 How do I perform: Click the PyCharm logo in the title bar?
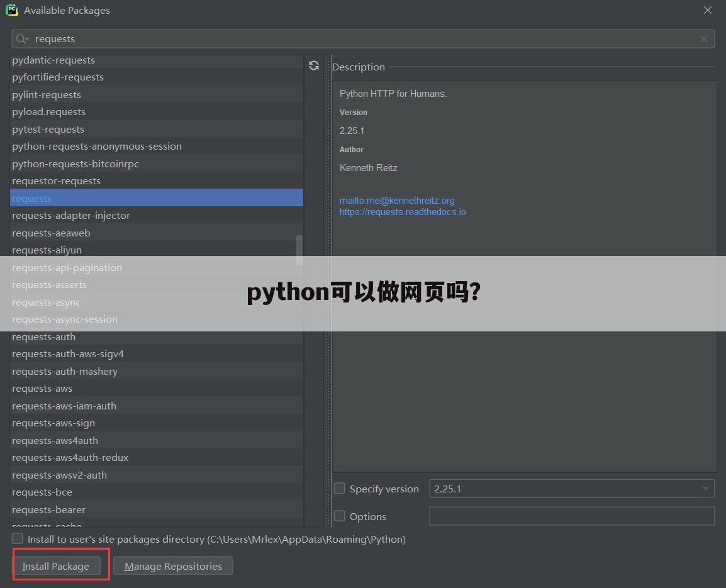pyautogui.click(x=11, y=10)
